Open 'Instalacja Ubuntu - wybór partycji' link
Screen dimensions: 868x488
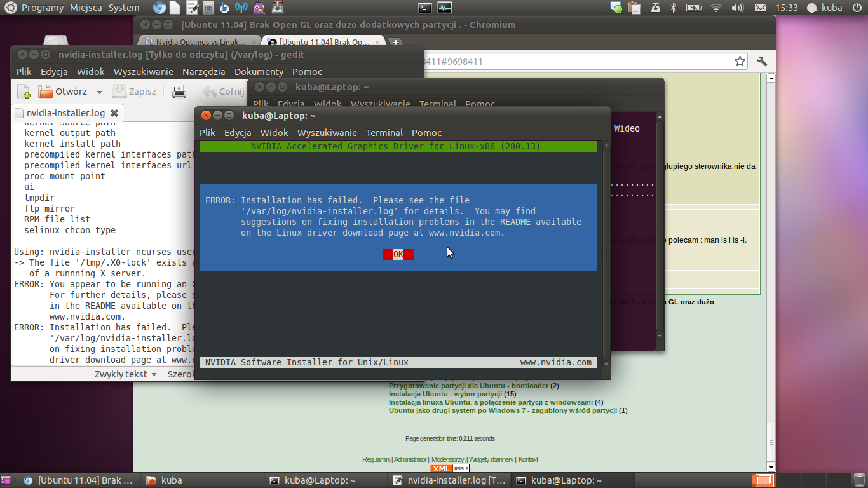click(x=445, y=394)
